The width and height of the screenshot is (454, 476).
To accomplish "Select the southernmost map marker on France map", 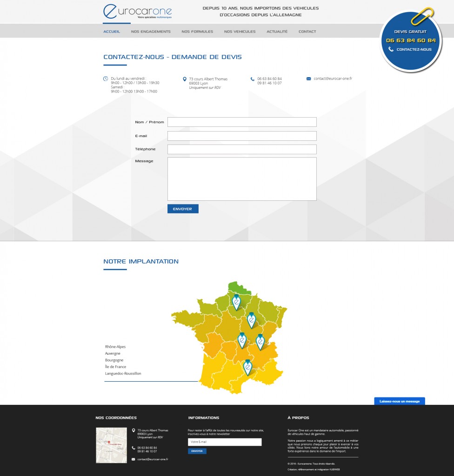I will [247, 367].
